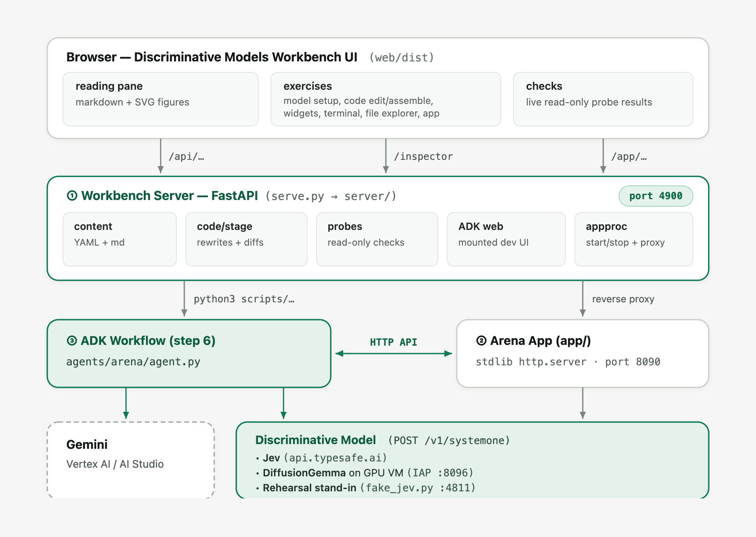The width and height of the screenshot is (756, 537).
Task: Click the circled 2 icon beside Arena App
Action: click(481, 341)
